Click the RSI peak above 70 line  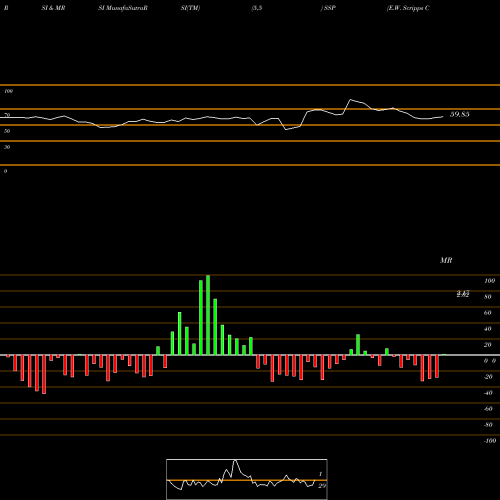click(350, 100)
